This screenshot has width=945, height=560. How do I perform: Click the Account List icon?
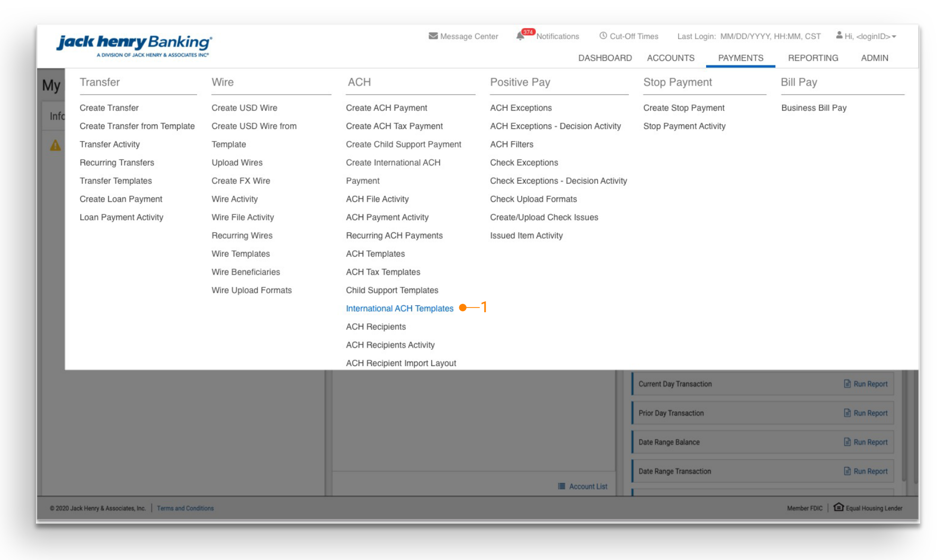click(561, 486)
